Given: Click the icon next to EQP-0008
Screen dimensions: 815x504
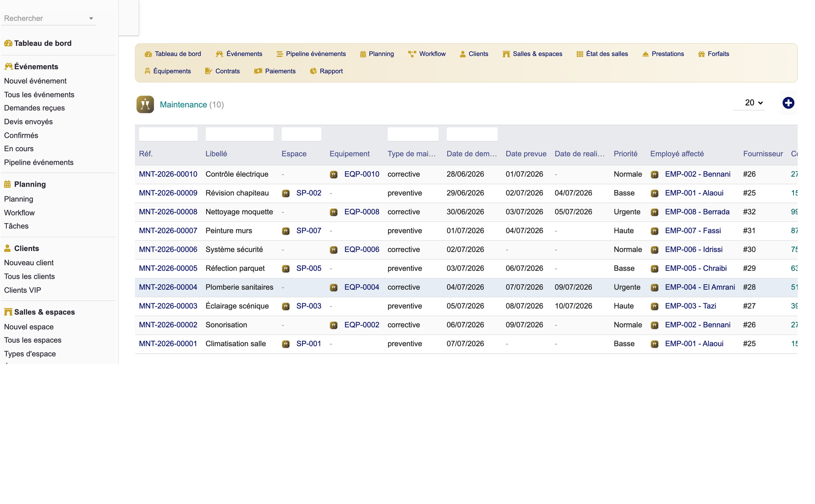Looking at the screenshot, I should (334, 212).
